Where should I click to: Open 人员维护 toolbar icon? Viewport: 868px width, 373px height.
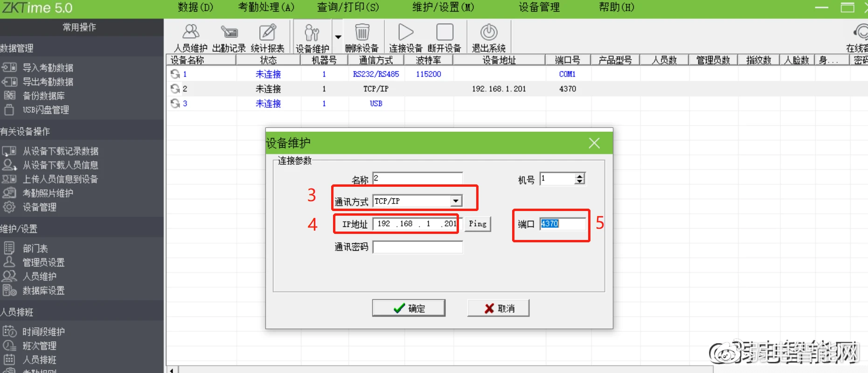tap(190, 38)
